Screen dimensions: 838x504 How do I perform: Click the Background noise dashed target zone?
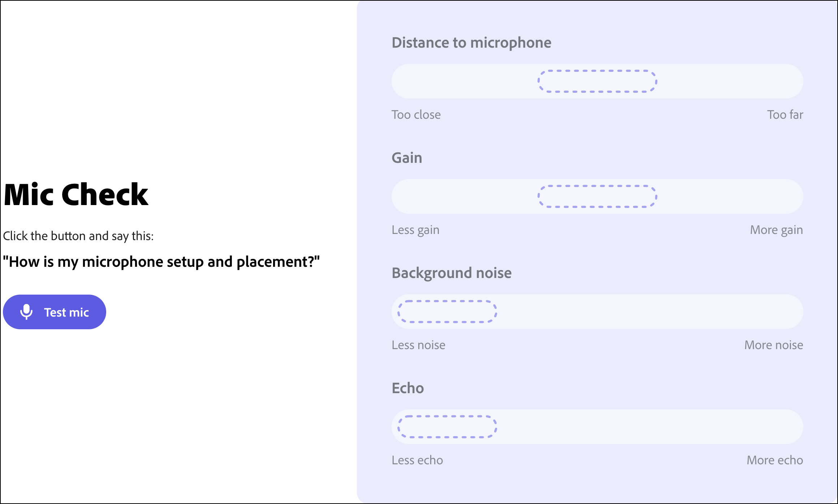point(447,312)
